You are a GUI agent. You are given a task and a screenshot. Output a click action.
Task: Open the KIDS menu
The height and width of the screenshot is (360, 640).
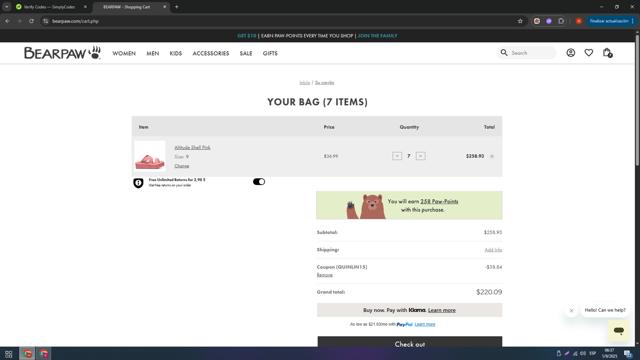tap(176, 53)
